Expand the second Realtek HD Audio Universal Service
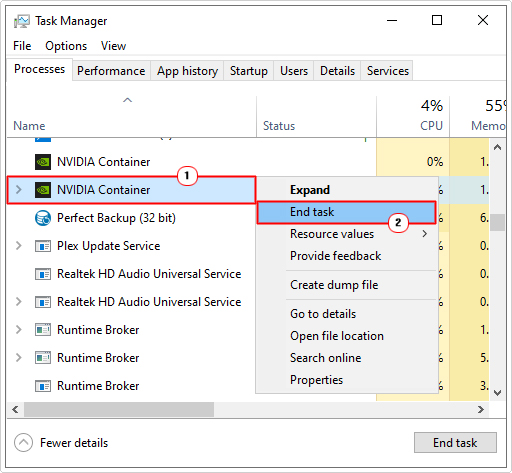The width and height of the screenshot is (512, 473). [19, 302]
